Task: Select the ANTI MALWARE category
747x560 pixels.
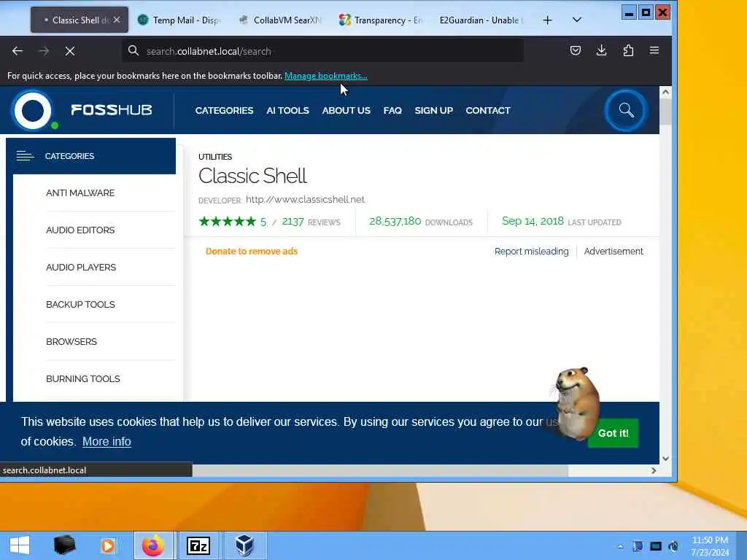Action: click(80, 192)
